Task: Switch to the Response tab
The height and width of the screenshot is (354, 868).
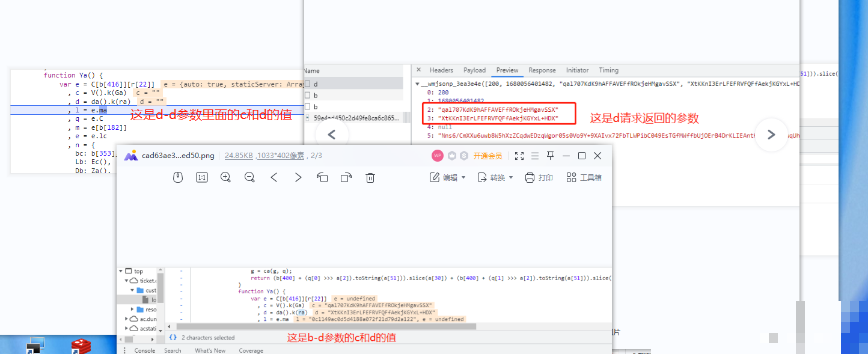Action: [x=542, y=70]
